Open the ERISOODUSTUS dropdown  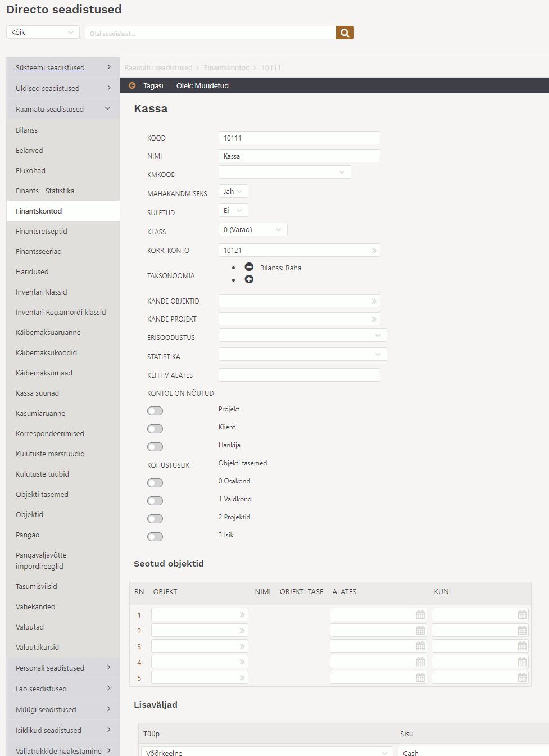pyautogui.click(x=302, y=335)
